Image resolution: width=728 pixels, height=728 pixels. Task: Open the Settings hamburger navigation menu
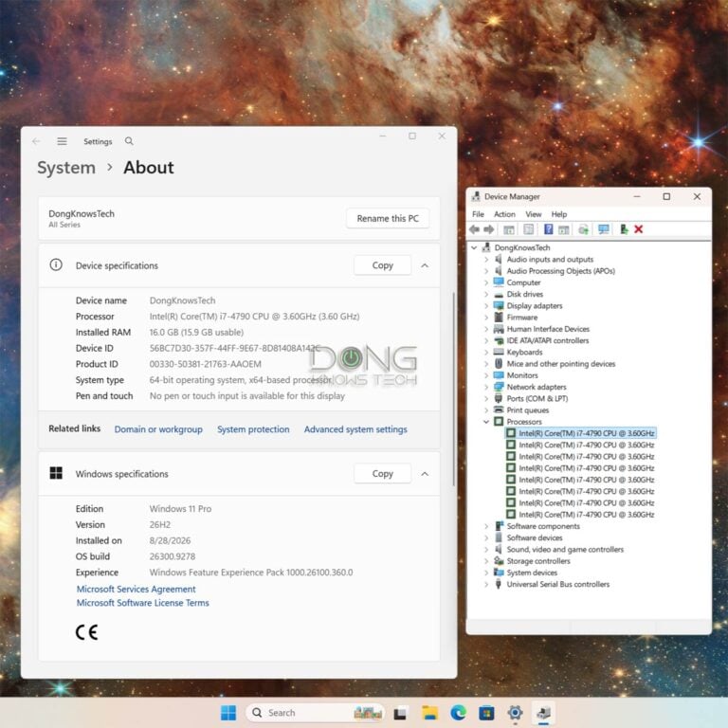(x=62, y=141)
